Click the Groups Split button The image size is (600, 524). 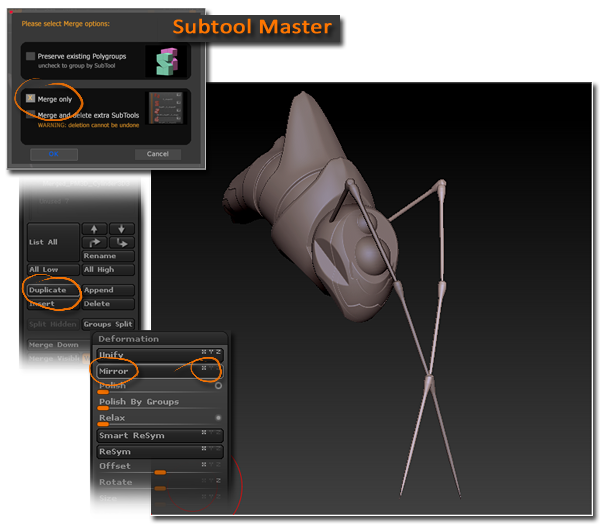tap(108, 324)
